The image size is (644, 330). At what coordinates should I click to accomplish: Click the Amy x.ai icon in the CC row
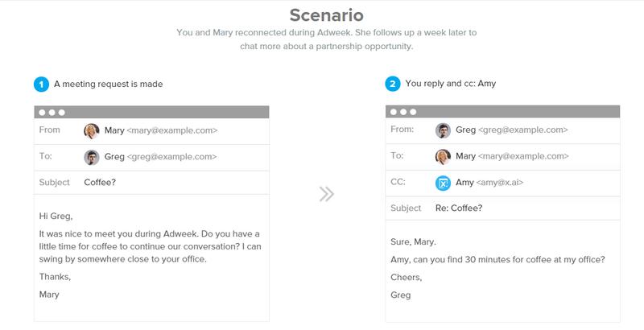click(x=443, y=184)
